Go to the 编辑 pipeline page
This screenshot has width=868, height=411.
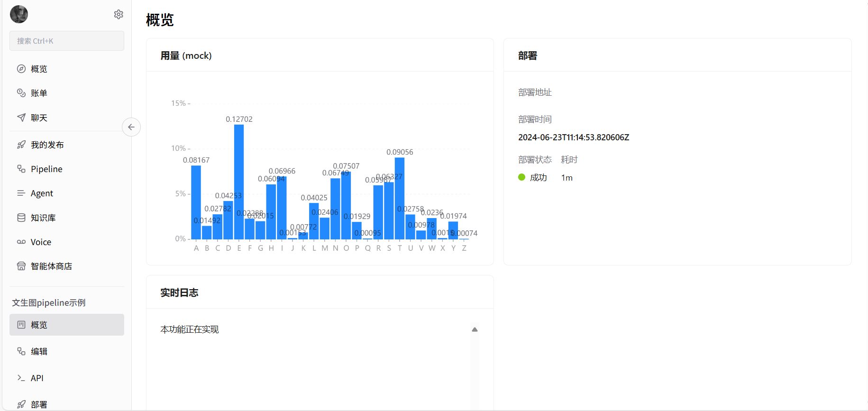pos(39,351)
